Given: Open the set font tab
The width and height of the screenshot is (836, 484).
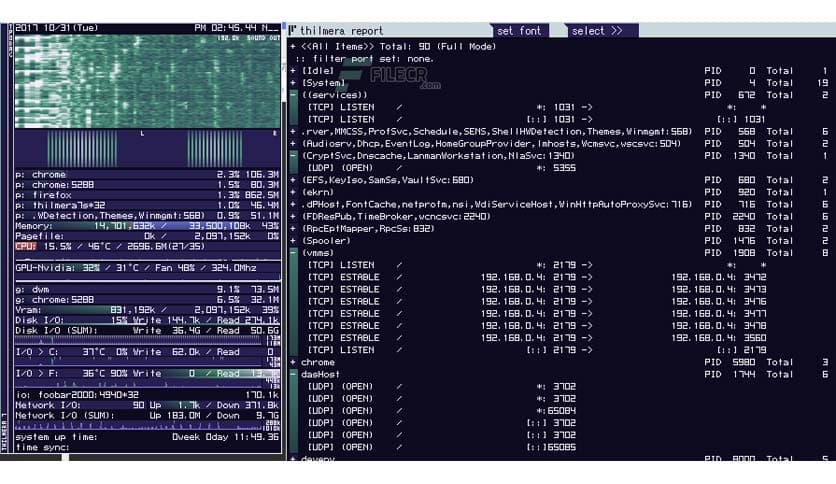Looking at the screenshot, I should coord(520,31).
